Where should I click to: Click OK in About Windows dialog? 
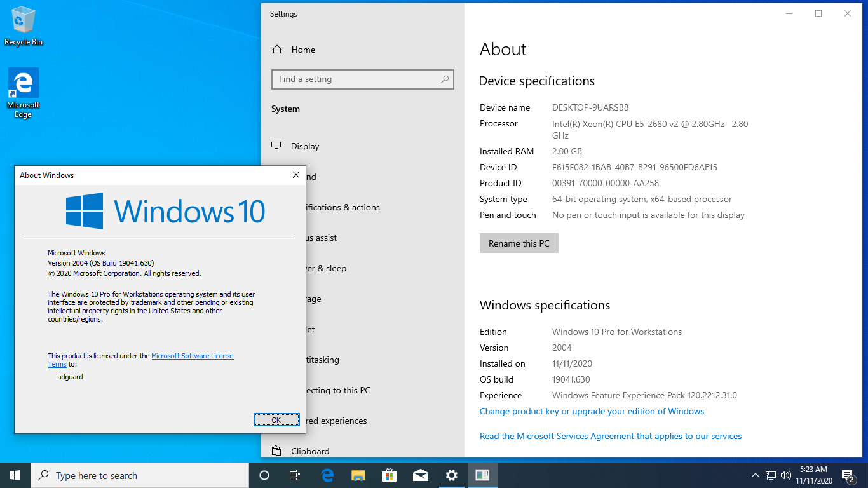tap(276, 419)
